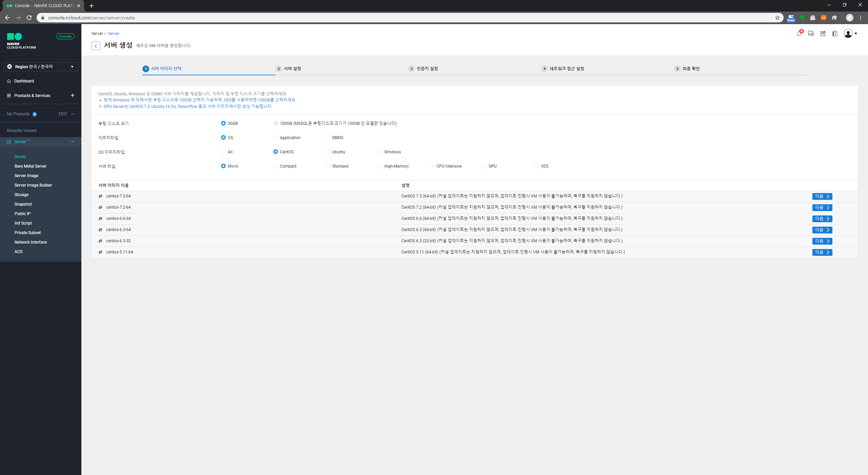Select the DBMS image type option

coord(328,138)
